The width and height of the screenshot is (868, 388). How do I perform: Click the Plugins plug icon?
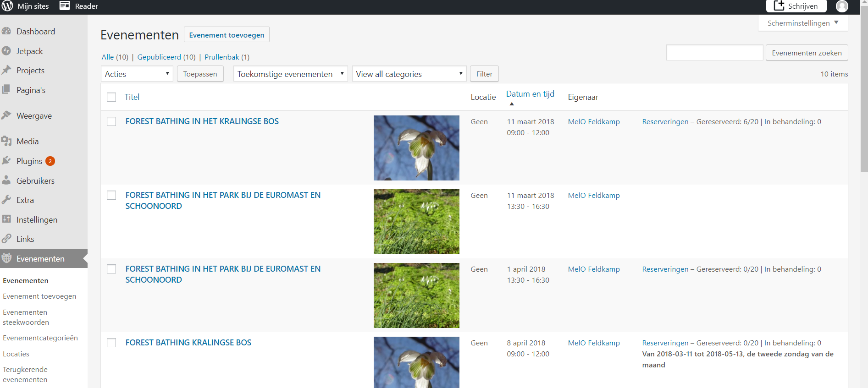pyautogui.click(x=6, y=161)
